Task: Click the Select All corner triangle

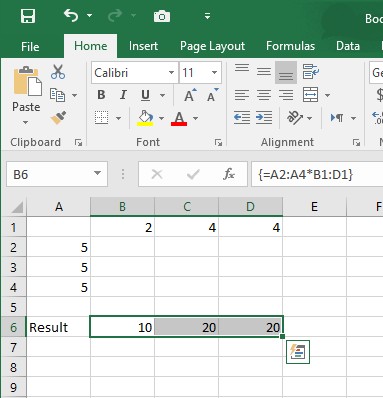Action: click(x=17, y=207)
